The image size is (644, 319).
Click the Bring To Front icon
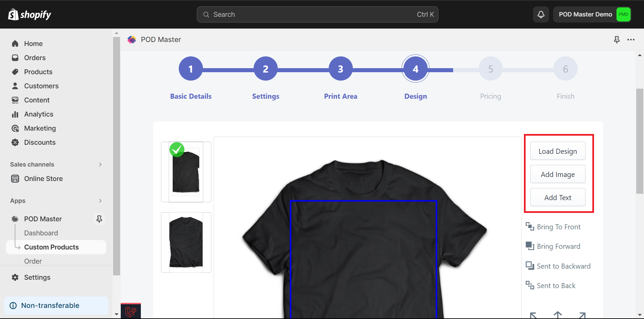pos(530,227)
